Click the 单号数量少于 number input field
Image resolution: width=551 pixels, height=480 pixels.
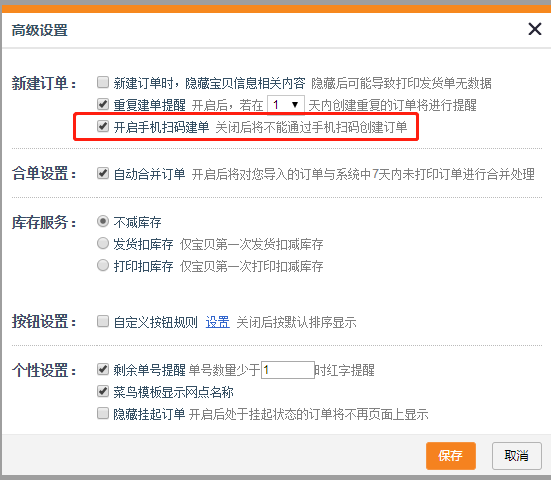(x=288, y=370)
